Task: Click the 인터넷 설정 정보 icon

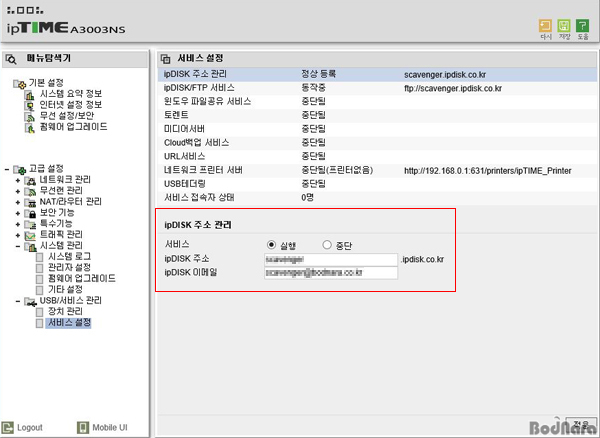Action: [29, 106]
